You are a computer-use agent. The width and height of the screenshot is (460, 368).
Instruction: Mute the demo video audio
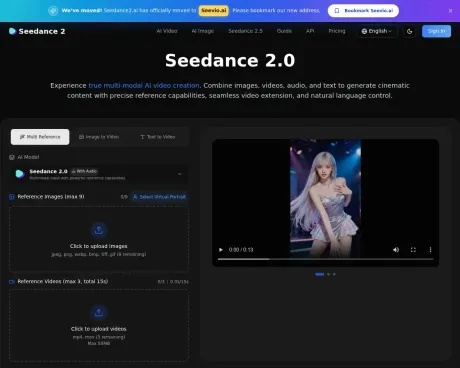[396, 250]
